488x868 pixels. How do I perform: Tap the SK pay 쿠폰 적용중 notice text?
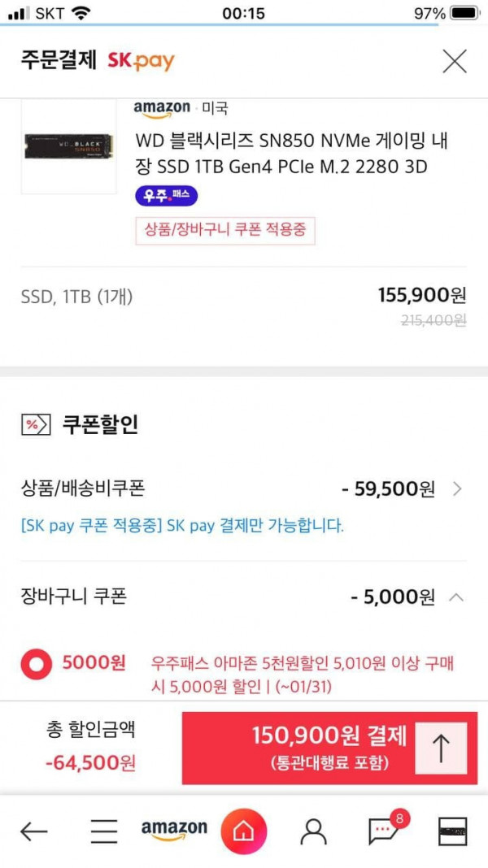tap(182, 525)
